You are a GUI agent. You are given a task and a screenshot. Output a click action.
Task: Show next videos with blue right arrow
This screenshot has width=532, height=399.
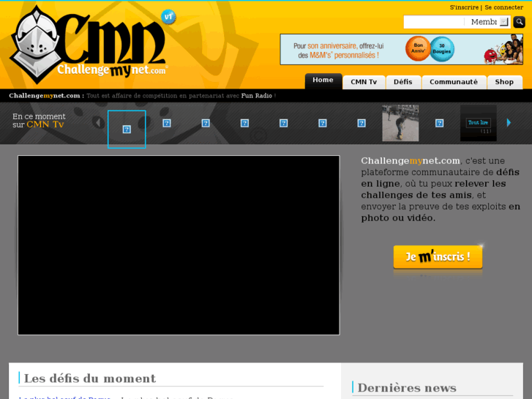tap(509, 122)
